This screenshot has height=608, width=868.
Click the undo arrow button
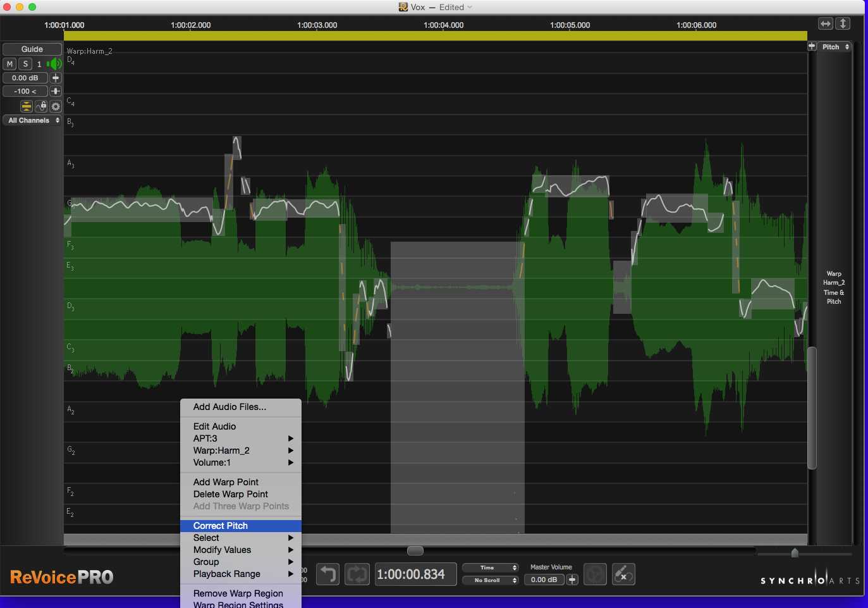tap(327, 574)
